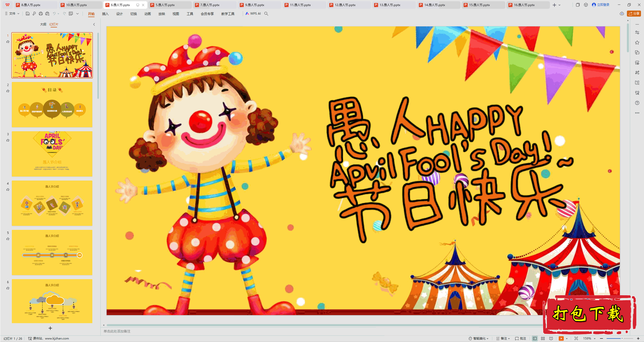The height and width of the screenshot is (342, 644).
Task: Start slideshow with orange play button
Action: click(x=561, y=338)
